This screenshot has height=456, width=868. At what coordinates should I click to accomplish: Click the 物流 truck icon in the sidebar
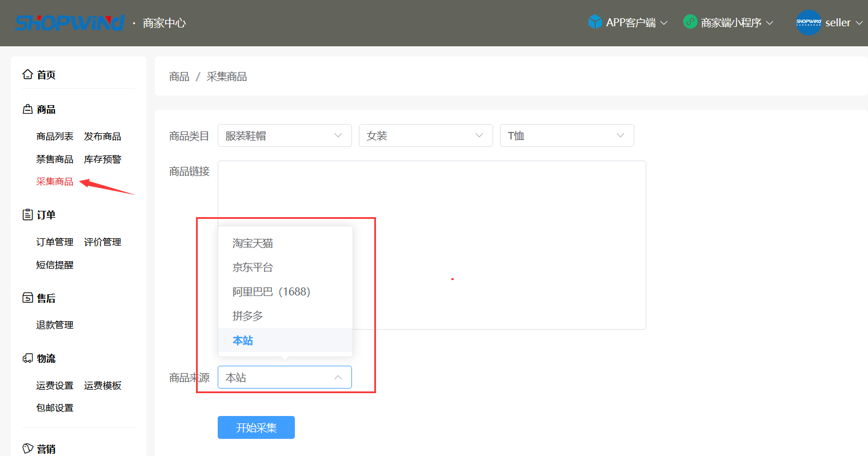tap(27, 358)
